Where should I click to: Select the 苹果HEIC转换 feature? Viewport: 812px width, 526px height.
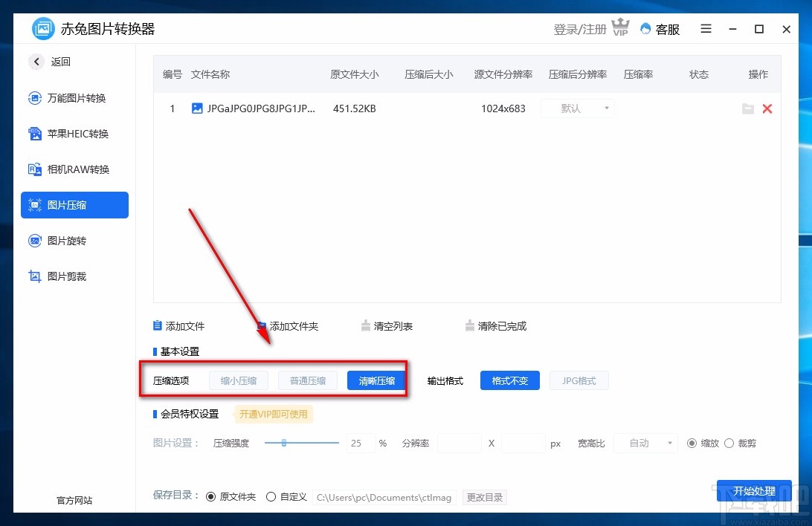[x=74, y=134]
